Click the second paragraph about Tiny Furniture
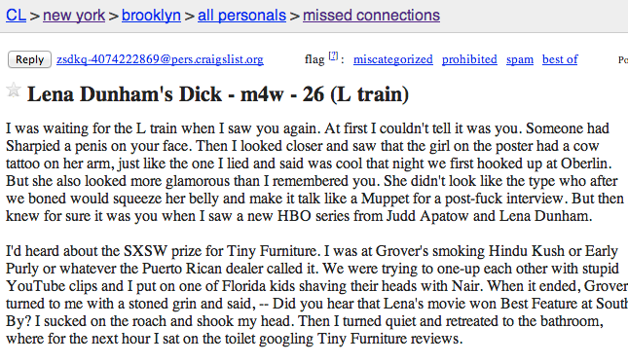Image resolution: width=628 pixels, height=364 pixels. [316, 295]
